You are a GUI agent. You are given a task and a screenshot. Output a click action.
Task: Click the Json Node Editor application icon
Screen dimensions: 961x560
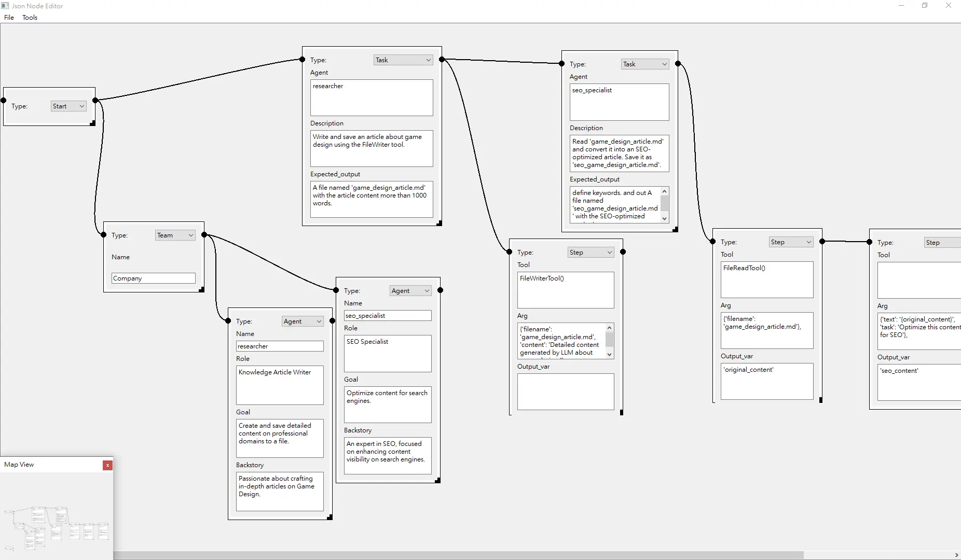5,6
